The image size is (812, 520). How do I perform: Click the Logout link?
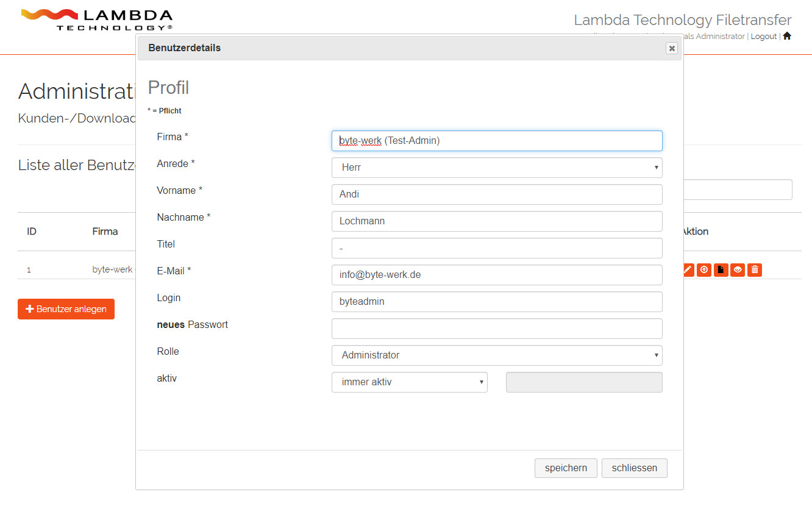click(763, 37)
